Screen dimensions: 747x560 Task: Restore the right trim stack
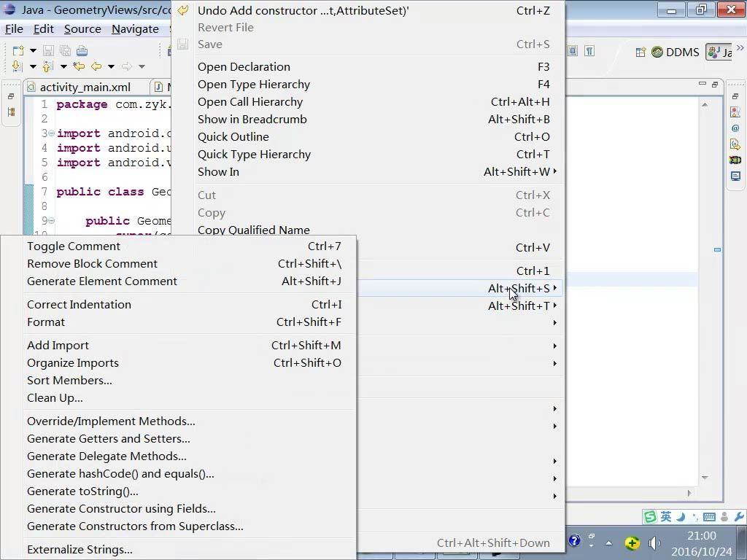click(735, 96)
